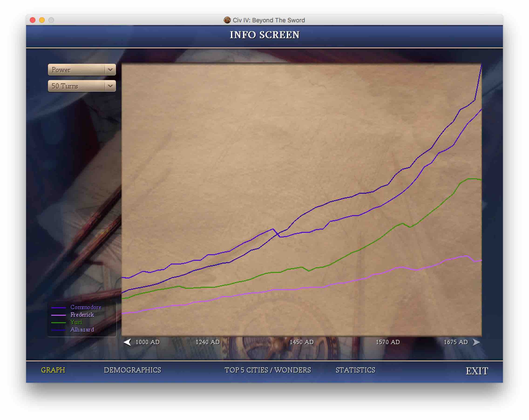The height and width of the screenshot is (420, 529).
Task: Click the green Yuri color line swatch
Action: click(x=58, y=323)
